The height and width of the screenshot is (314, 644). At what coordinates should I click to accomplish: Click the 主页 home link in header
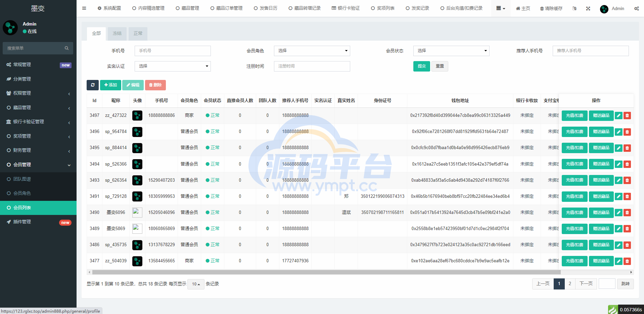coord(523,8)
